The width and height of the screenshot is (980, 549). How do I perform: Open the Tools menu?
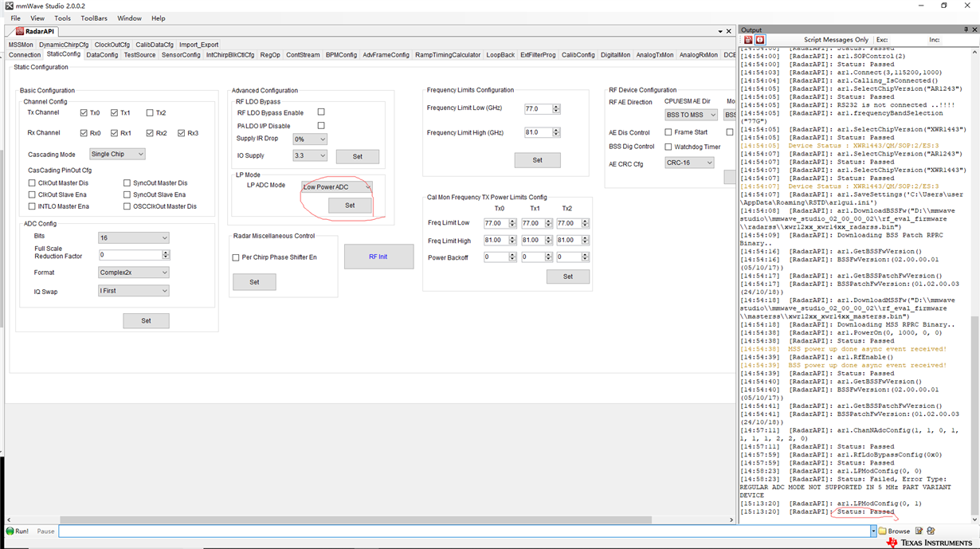pos(62,18)
